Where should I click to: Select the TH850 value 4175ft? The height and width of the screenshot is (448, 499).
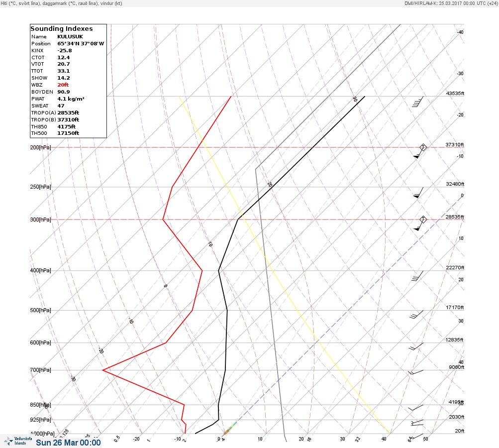[67, 127]
